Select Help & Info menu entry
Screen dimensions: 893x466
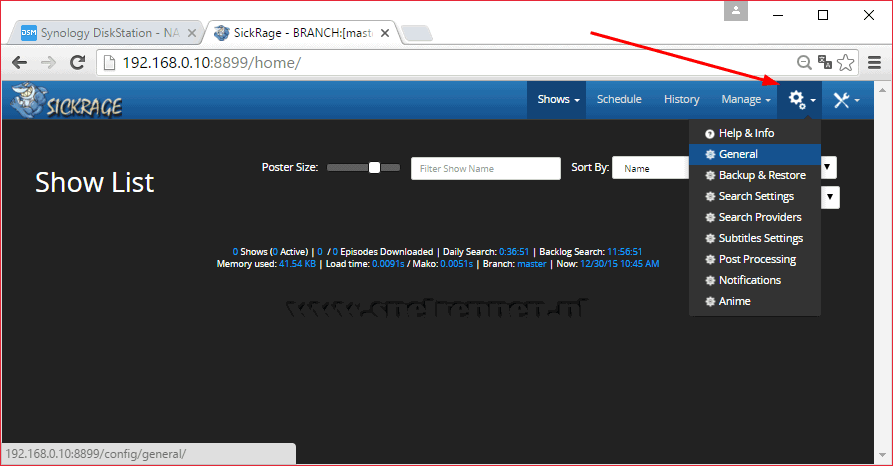pyautogui.click(x=755, y=133)
